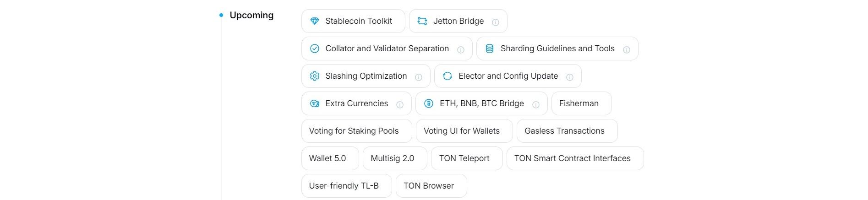
Task: Click the Extra Currencies coin icon
Action: tap(315, 103)
